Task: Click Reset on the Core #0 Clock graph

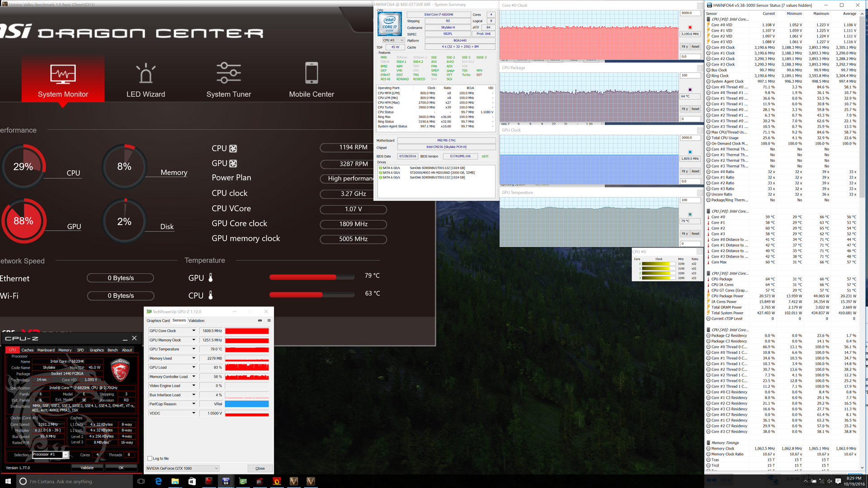Action: [x=695, y=47]
